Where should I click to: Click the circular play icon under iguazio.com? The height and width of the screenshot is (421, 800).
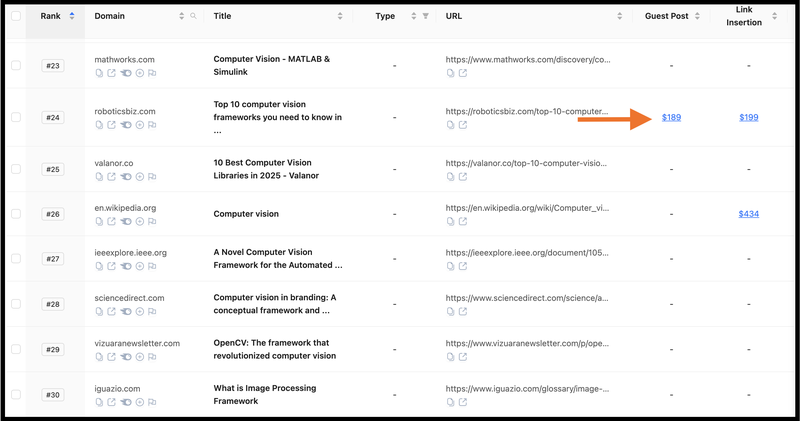point(139,402)
